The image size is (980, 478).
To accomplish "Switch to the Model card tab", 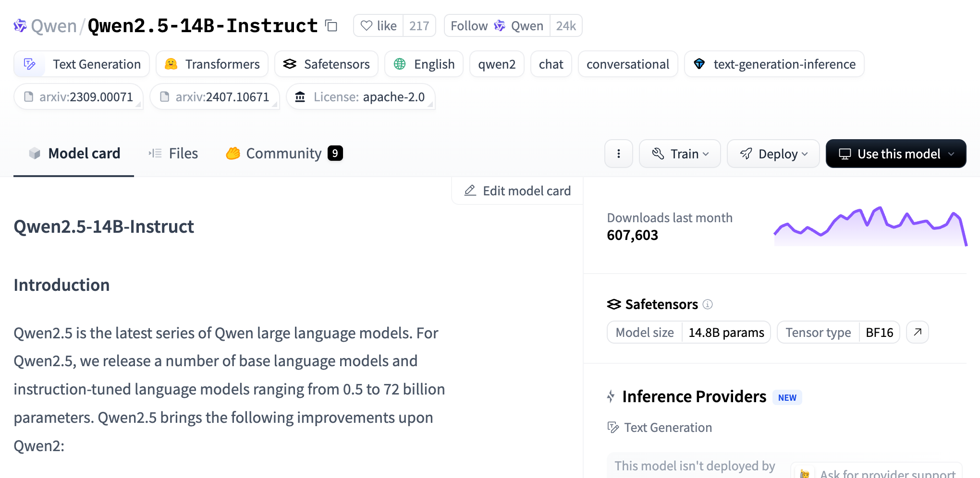I will click(74, 153).
